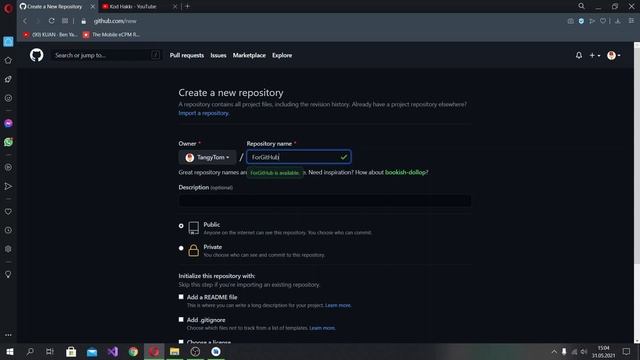The image size is (640, 360).
Task: Open Opera sidebar home icon
Action: pos(8,60)
